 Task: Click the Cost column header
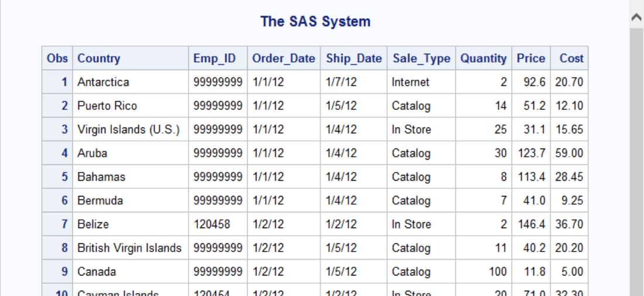(x=571, y=58)
